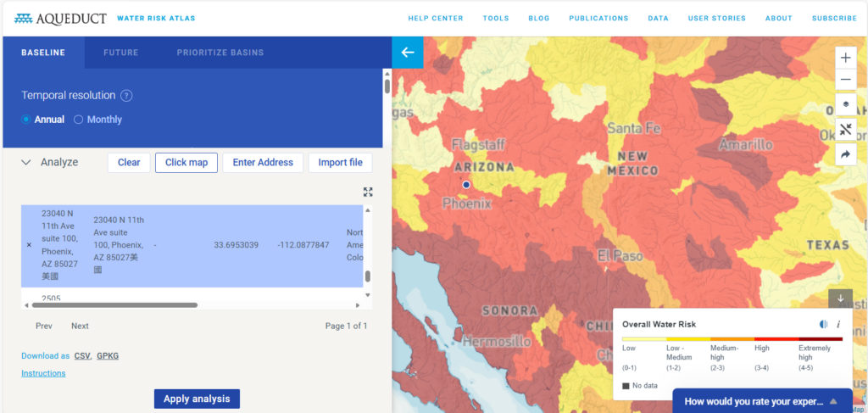Download results as CSV
Viewport: 868px width, 413px height.
pos(82,355)
